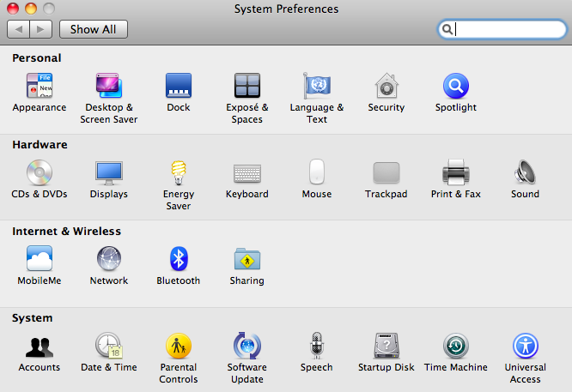The width and height of the screenshot is (572, 392).
Task: Click the back navigation arrow
Action: pos(18,29)
